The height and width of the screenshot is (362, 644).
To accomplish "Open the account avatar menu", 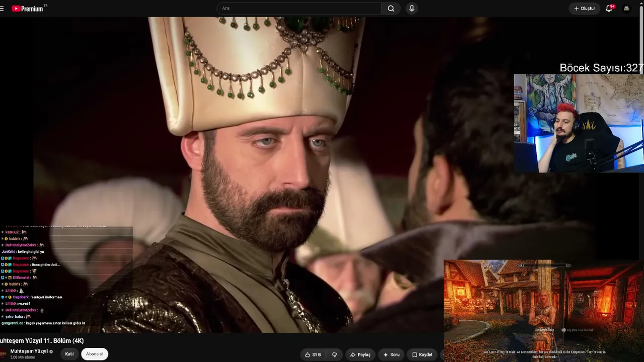I will [626, 9].
